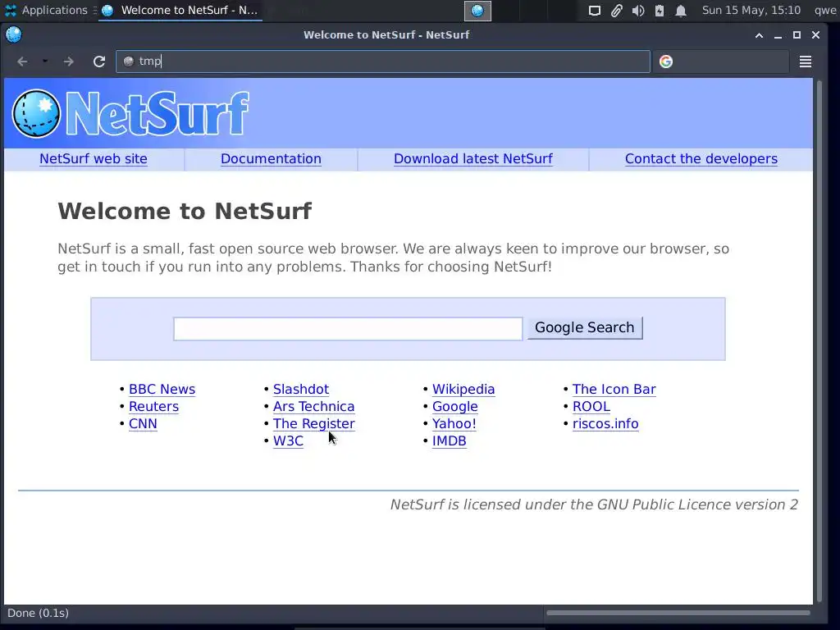The width and height of the screenshot is (840, 630).
Task: Close the NetSurf window
Action: (815, 34)
